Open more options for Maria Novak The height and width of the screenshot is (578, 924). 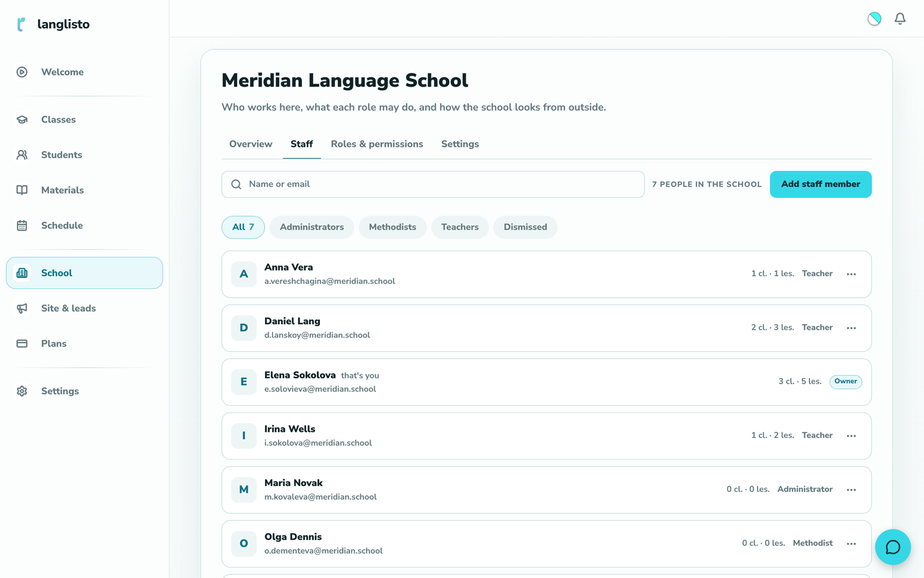coord(851,490)
